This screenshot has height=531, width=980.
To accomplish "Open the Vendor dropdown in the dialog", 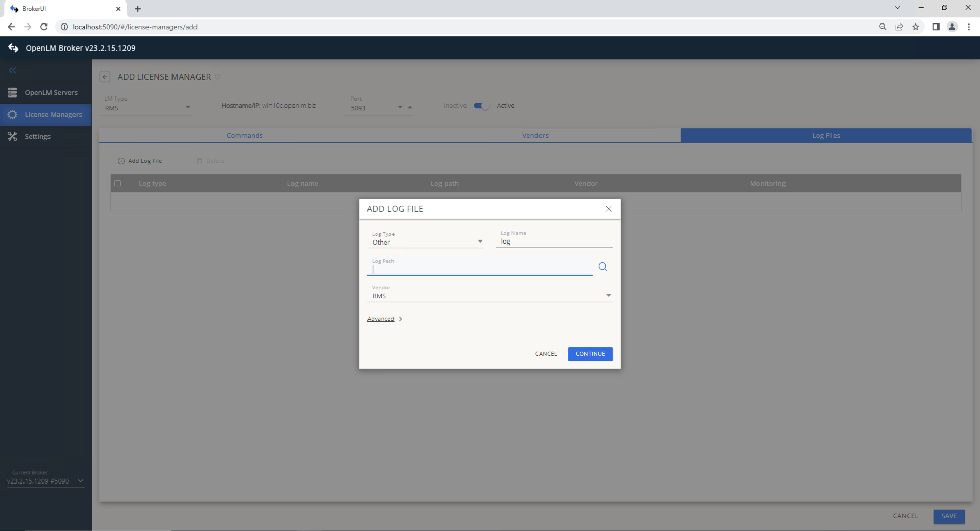I will point(608,295).
